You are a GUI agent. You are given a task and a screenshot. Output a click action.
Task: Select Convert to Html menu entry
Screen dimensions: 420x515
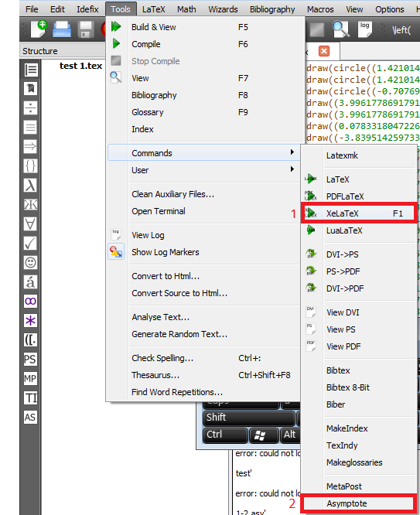[203, 276]
